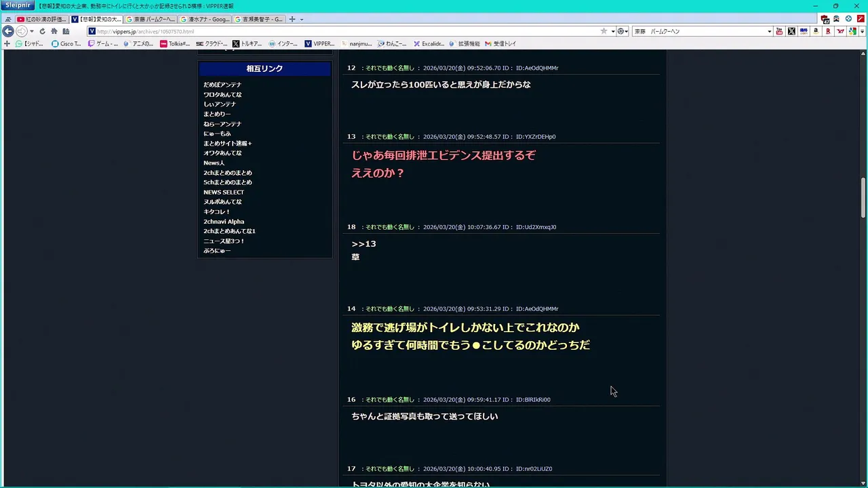Search with the YouTube icon
This screenshot has width=868, height=488.
[779, 31]
